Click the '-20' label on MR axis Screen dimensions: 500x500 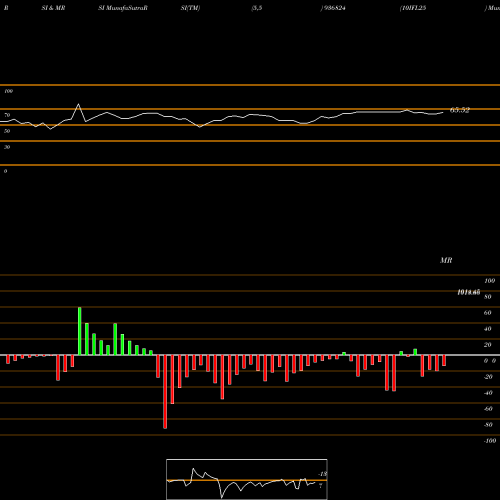click(488, 377)
